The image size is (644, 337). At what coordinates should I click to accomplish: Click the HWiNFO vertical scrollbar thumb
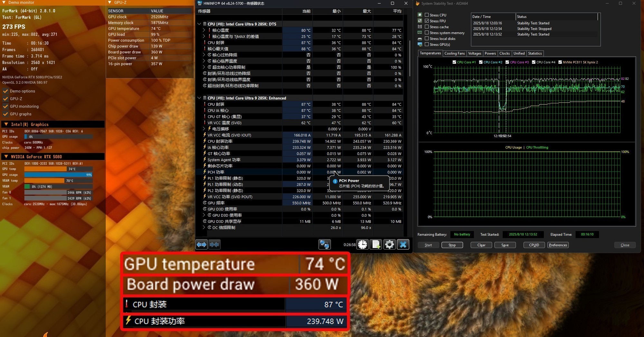click(x=410, y=58)
